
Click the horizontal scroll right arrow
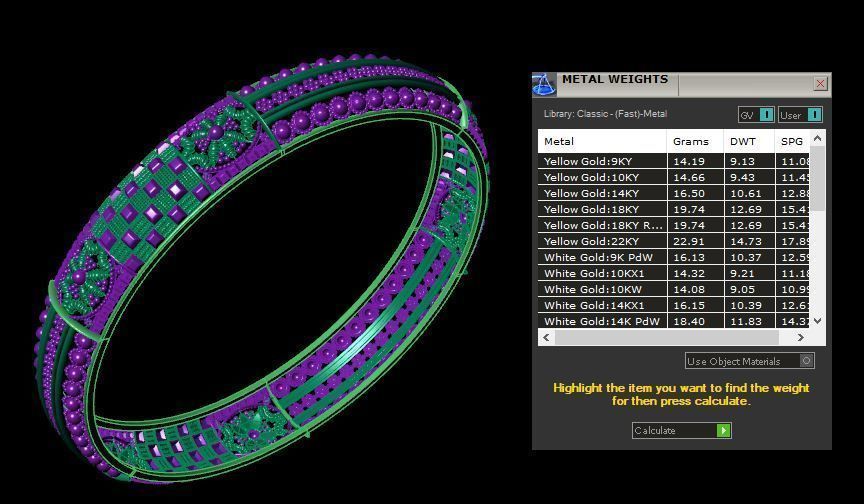point(801,337)
